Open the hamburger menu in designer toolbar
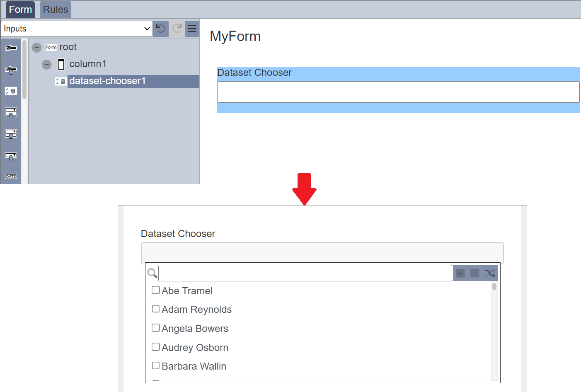 pos(192,29)
